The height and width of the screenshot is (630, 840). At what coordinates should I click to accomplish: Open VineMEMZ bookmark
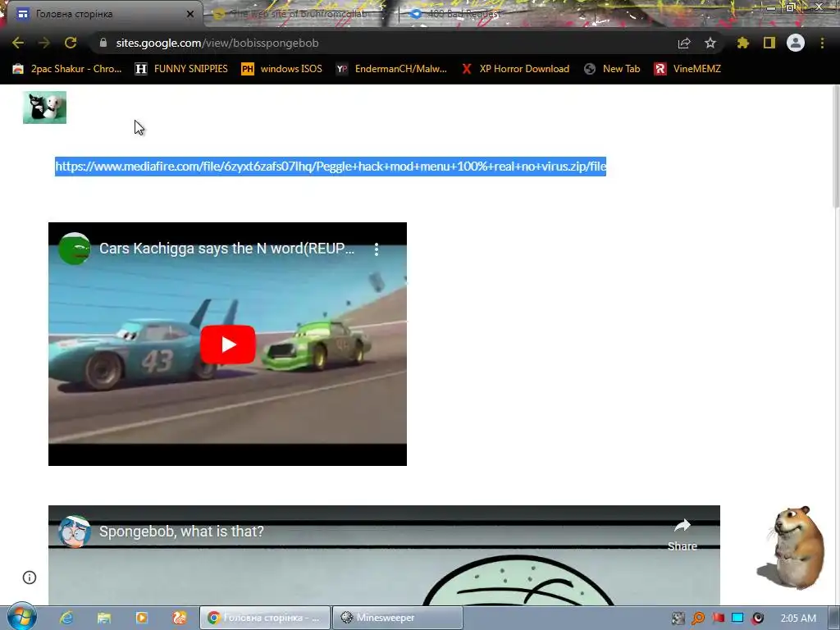687,69
